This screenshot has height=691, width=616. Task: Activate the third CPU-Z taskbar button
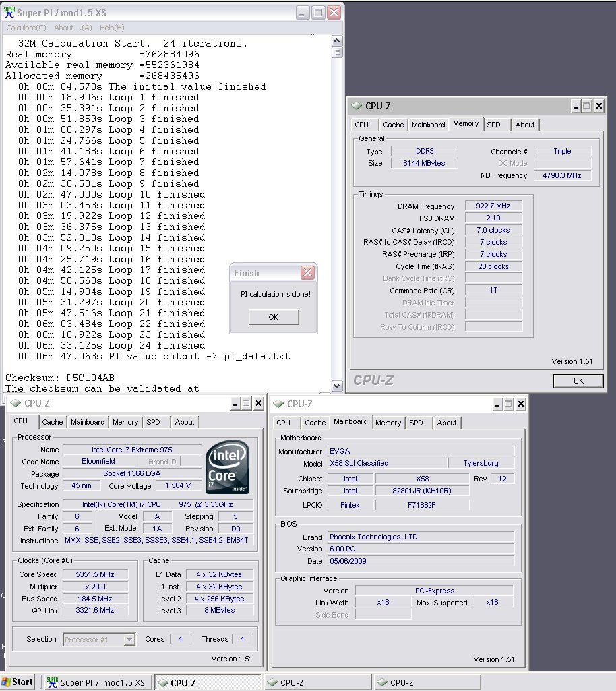click(x=427, y=683)
